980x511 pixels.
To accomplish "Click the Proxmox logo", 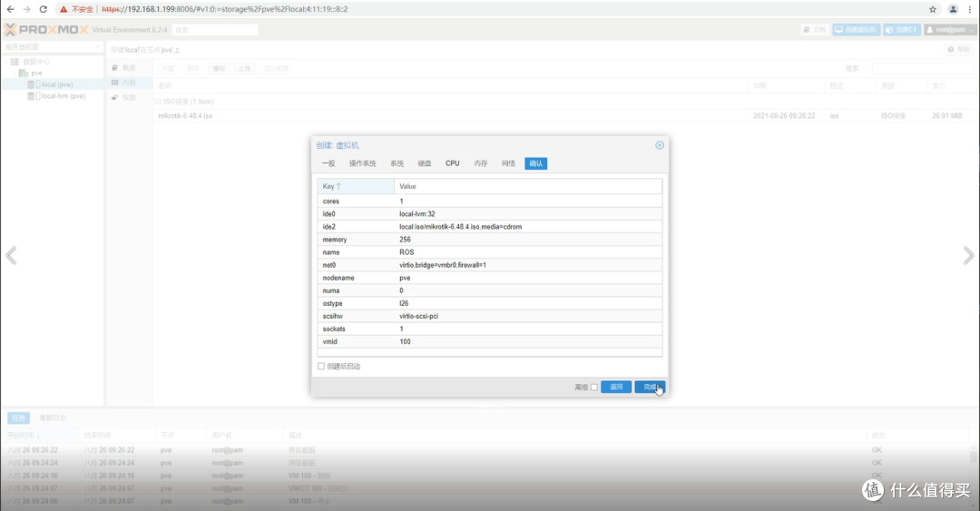I will 45,29.
